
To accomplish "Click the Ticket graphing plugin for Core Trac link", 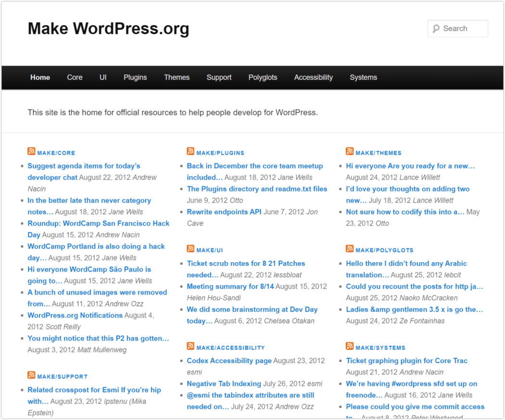I will click(x=406, y=361).
